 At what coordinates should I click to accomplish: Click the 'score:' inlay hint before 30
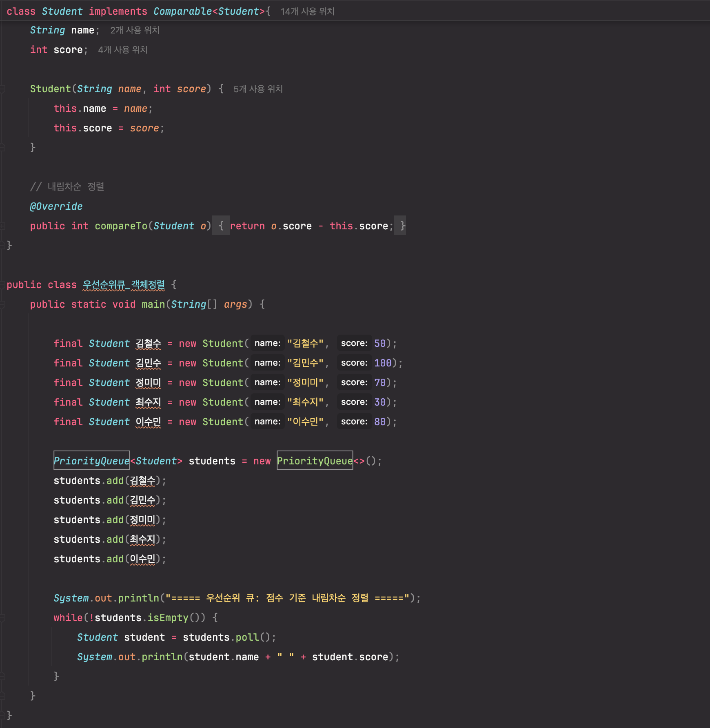tap(354, 402)
